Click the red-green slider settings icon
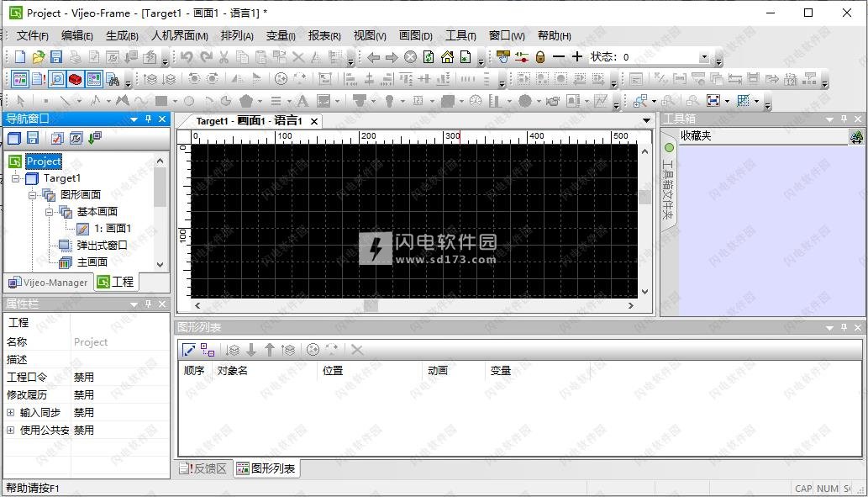868x497 pixels. tap(522, 56)
